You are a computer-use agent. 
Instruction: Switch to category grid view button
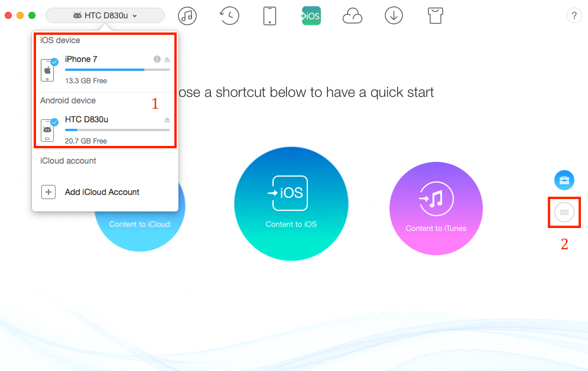pos(564,212)
